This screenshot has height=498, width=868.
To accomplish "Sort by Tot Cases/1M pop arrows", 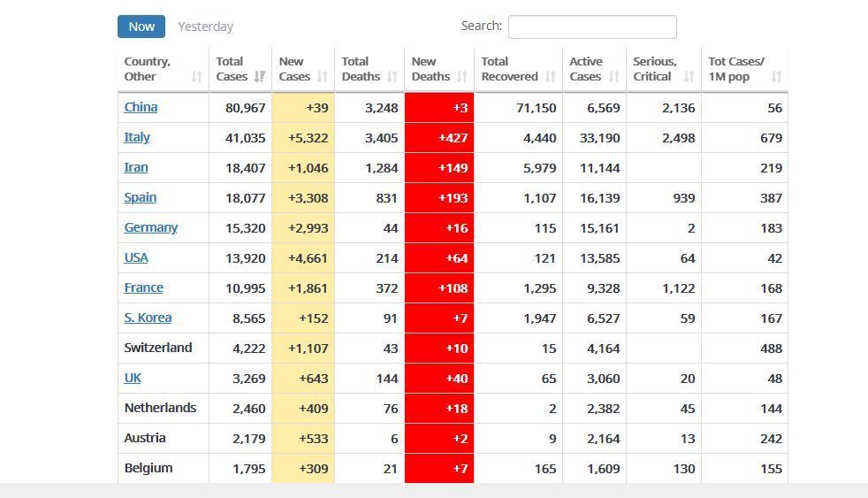I will coord(776,77).
